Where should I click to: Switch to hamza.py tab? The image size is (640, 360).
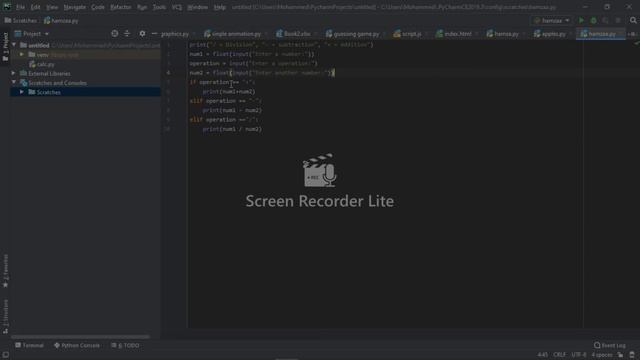coord(504,34)
